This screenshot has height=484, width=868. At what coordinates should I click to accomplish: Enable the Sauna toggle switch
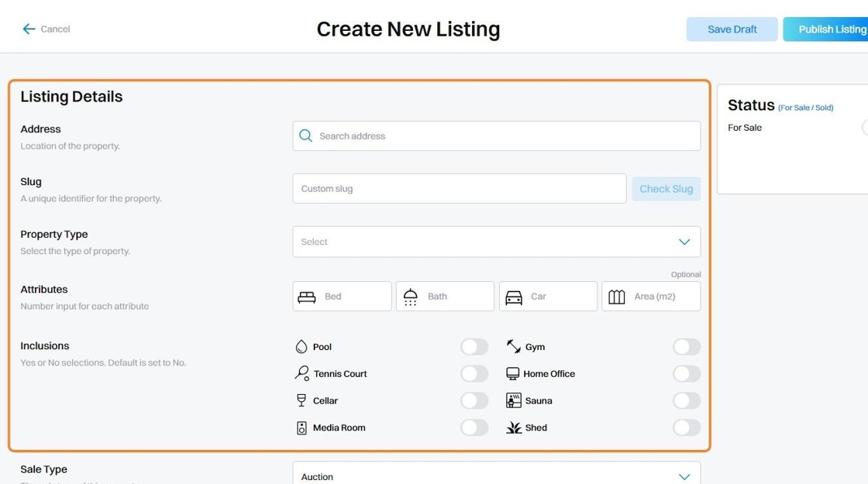tap(687, 400)
